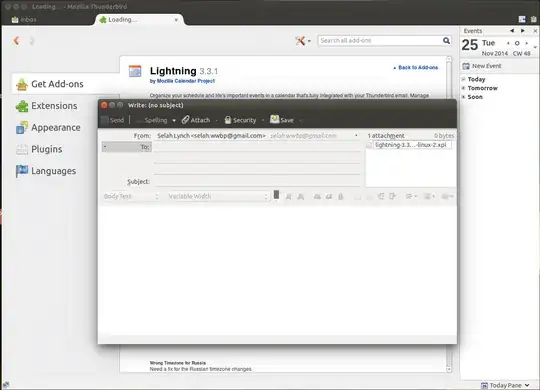This screenshot has height=390, width=540.
Task: Toggle underline formatting
Action: click(341, 196)
